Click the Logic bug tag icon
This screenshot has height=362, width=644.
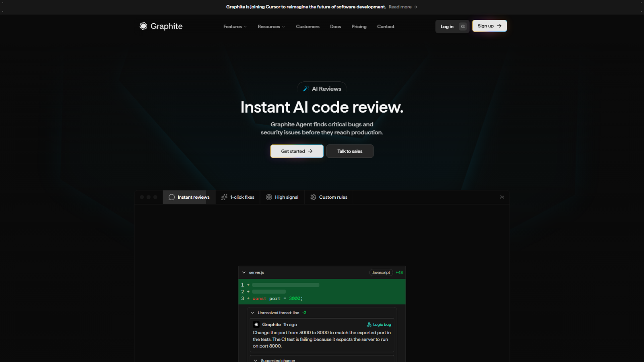(369, 325)
